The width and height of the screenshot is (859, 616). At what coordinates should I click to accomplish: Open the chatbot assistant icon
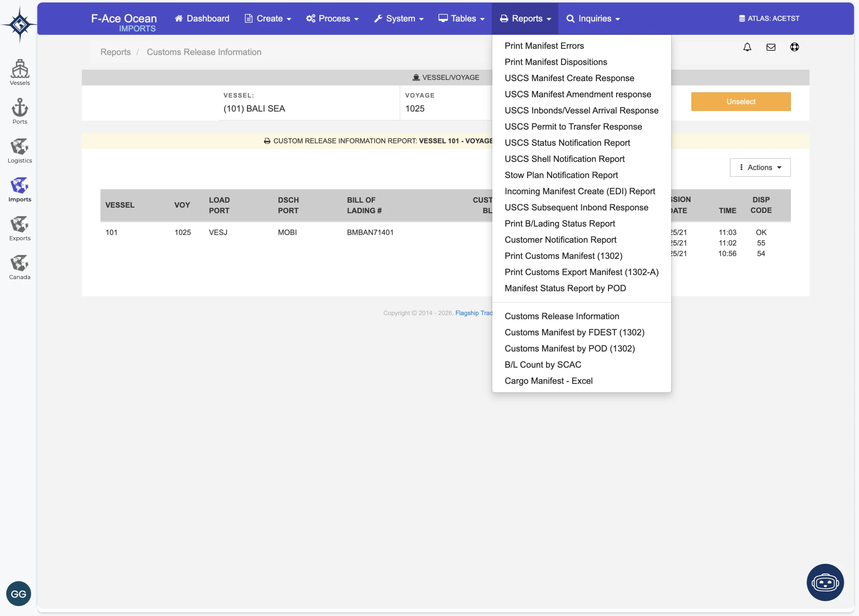click(825, 582)
